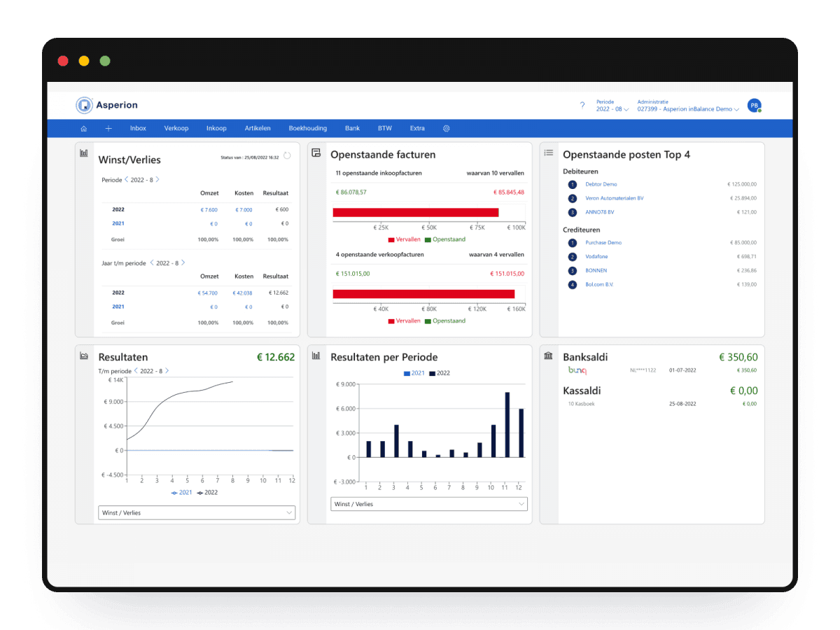Open the PB user profile avatar
The height and width of the screenshot is (630, 840).
click(x=754, y=106)
